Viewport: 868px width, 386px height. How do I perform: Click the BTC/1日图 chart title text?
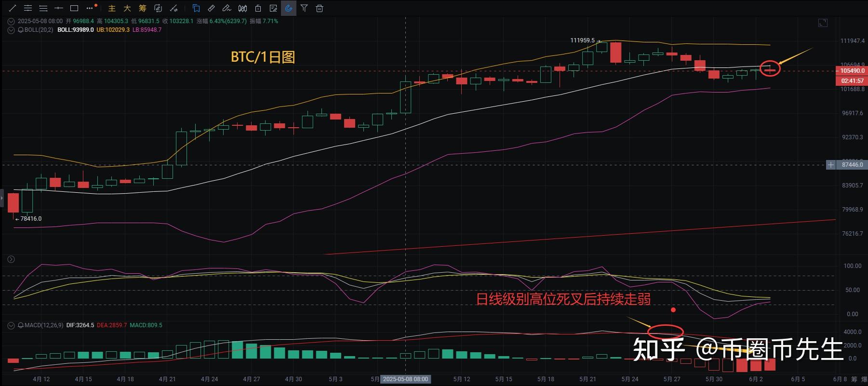263,57
